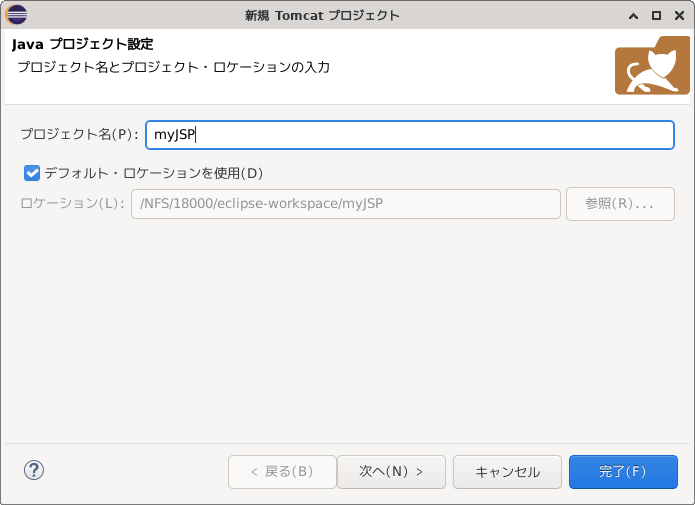695x505 pixels.
Task: Click the 参照(R)... browse button
Action: point(620,204)
